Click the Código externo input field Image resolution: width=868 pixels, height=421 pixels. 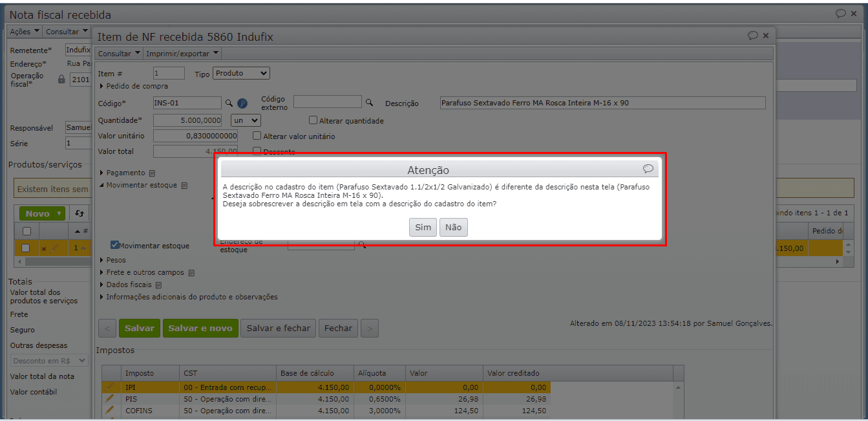pos(328,102)
